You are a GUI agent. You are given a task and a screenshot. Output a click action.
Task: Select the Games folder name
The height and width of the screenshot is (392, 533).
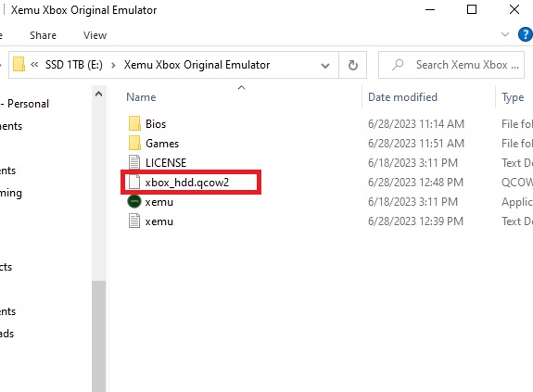pos(162,144)
